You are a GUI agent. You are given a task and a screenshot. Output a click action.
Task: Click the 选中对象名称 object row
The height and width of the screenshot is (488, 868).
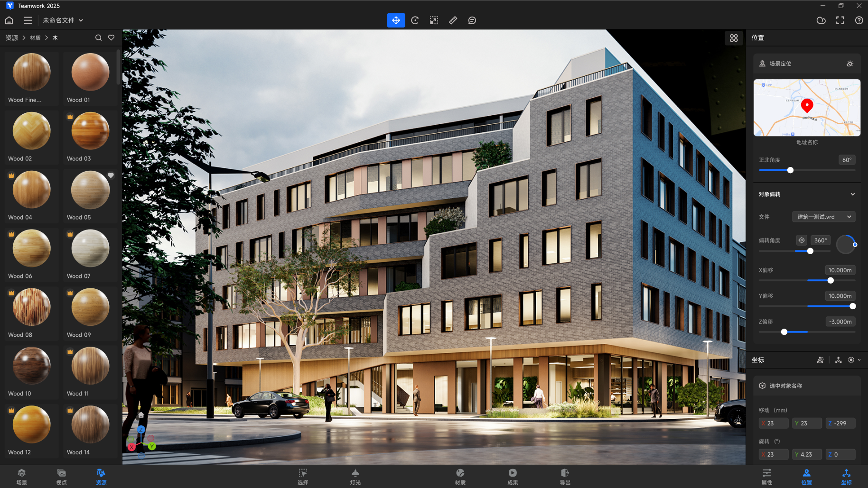point(807,386)
